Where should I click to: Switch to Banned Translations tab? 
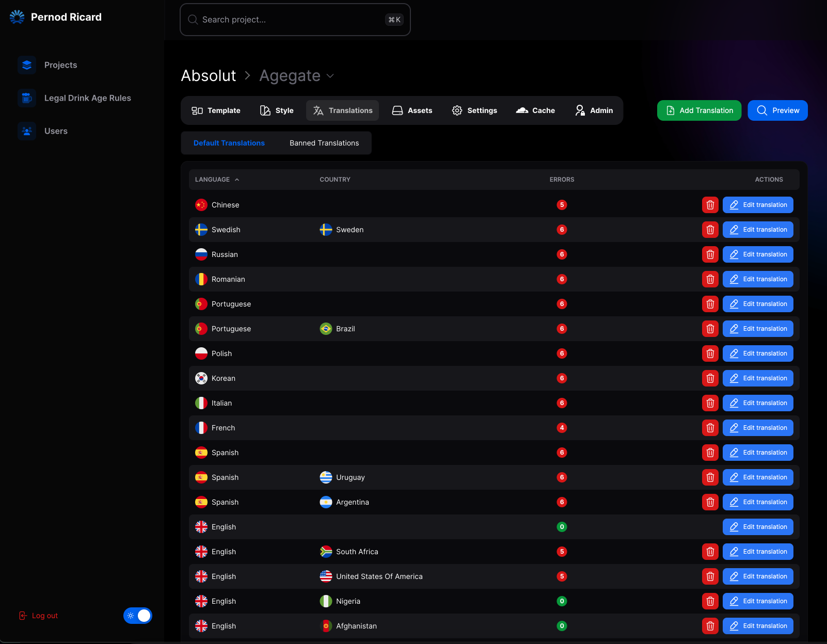tap(324, 143)
